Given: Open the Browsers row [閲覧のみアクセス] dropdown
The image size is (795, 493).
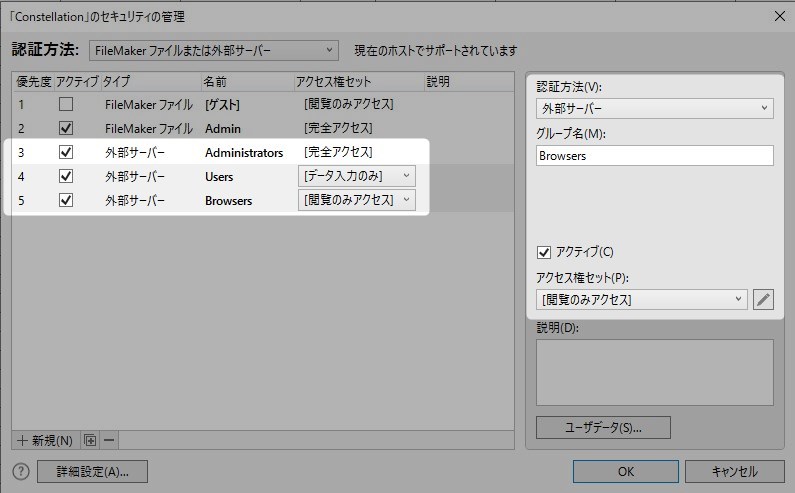Looking at the screenshot, I should click(x=357, y=200).
